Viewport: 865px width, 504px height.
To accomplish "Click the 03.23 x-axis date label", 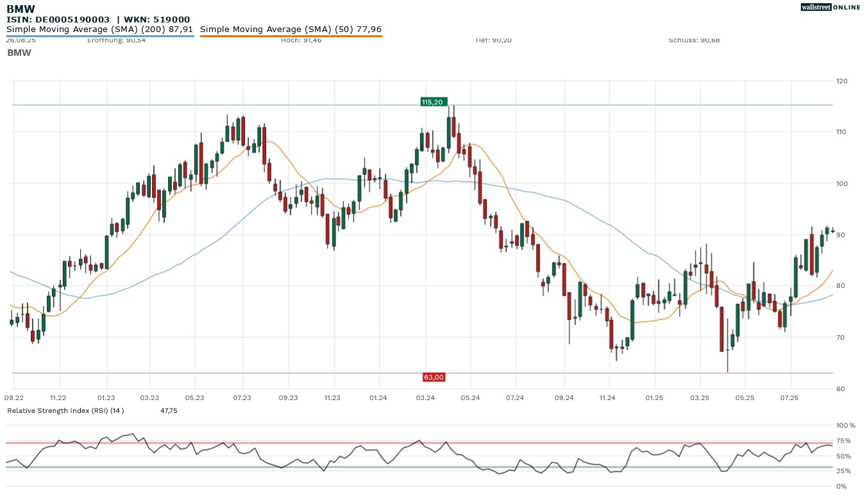I will pos(149,398).
